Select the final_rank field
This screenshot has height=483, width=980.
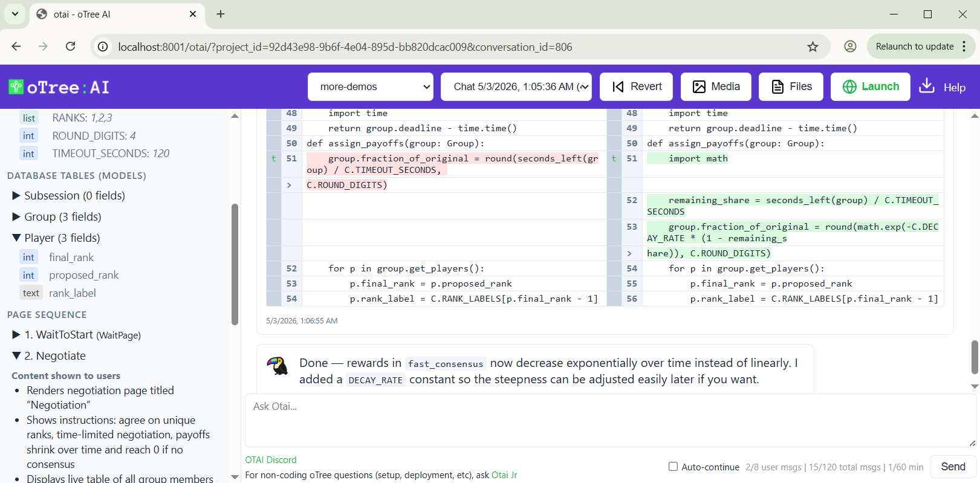71,258
